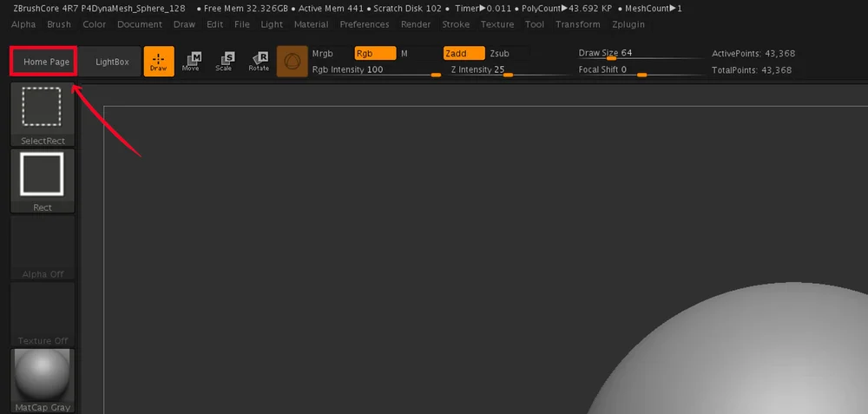Click the Free Mem 32.326GB status text
Screen dimensions: 868x414
[x=247, y=9]
